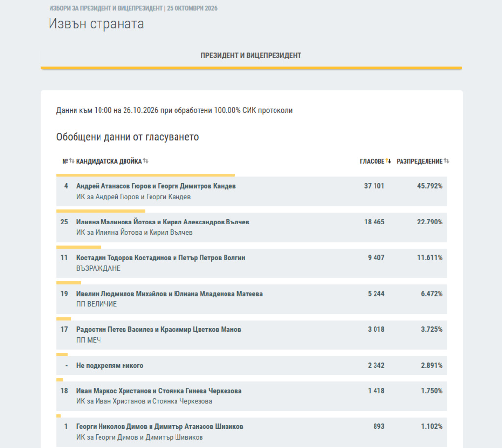The width and height of the screenshot is (502, 448).
Task: Select vote count 3 018
Action: click(376, 329)
